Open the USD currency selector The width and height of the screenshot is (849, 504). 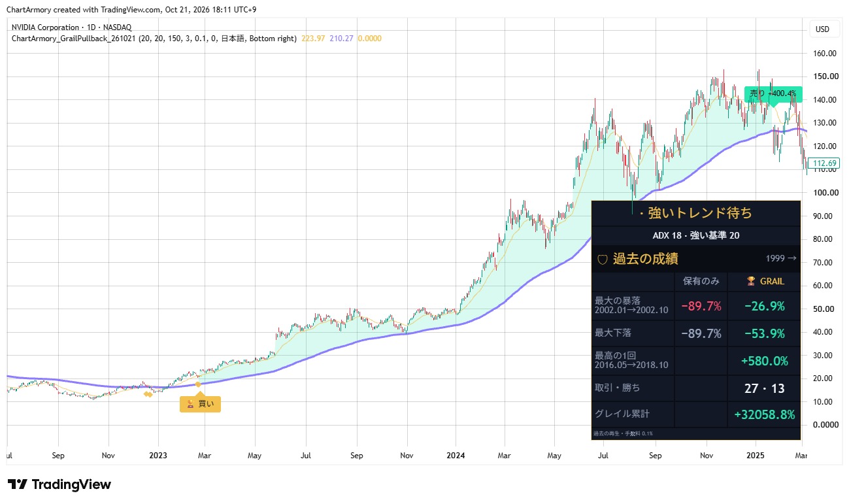(822, 29)
